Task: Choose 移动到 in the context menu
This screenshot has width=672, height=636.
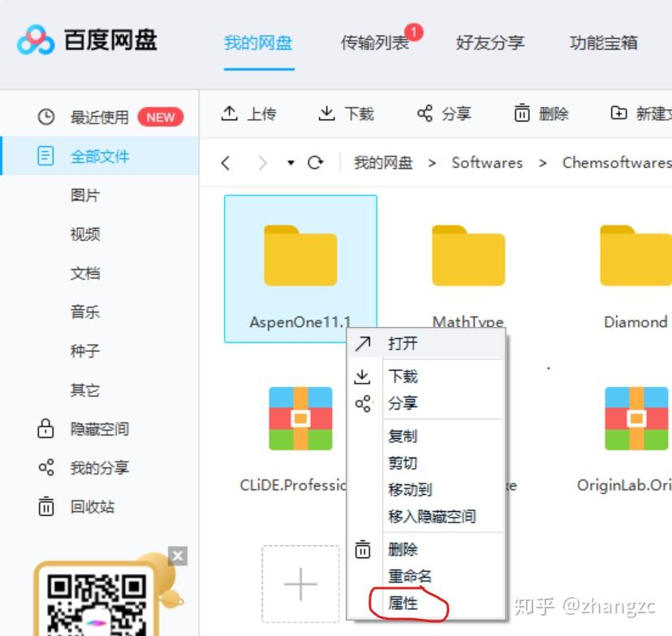Action: tap(426, 489)
